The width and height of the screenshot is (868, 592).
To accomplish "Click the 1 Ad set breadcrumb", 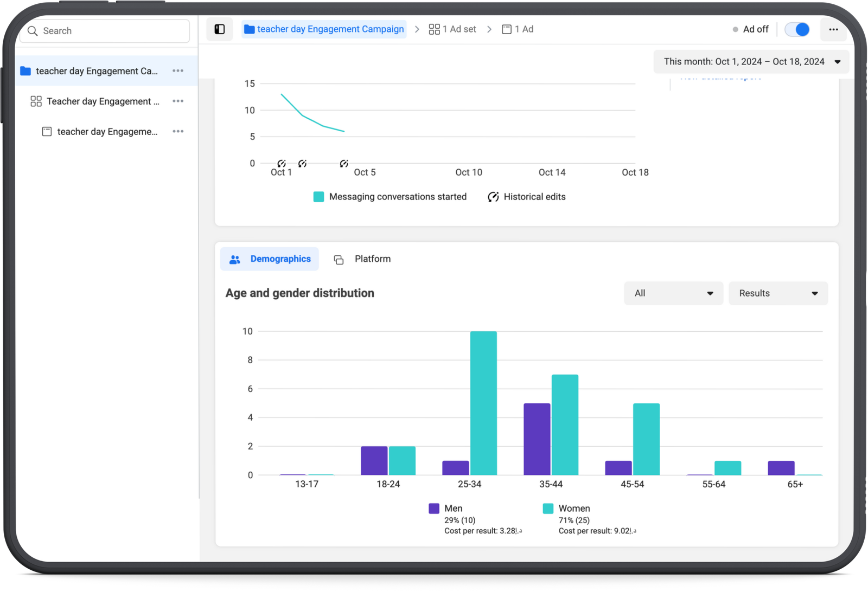I will point(452,29).
